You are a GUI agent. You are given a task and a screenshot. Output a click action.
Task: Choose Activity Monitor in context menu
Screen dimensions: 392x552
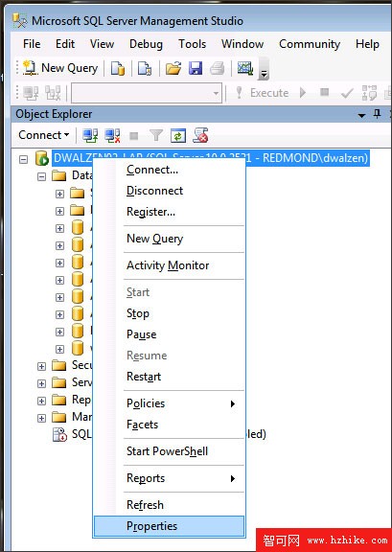[169, 265]
